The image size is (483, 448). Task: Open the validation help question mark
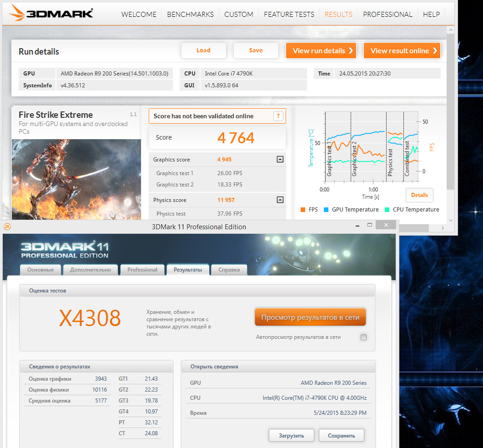(278, 116)
